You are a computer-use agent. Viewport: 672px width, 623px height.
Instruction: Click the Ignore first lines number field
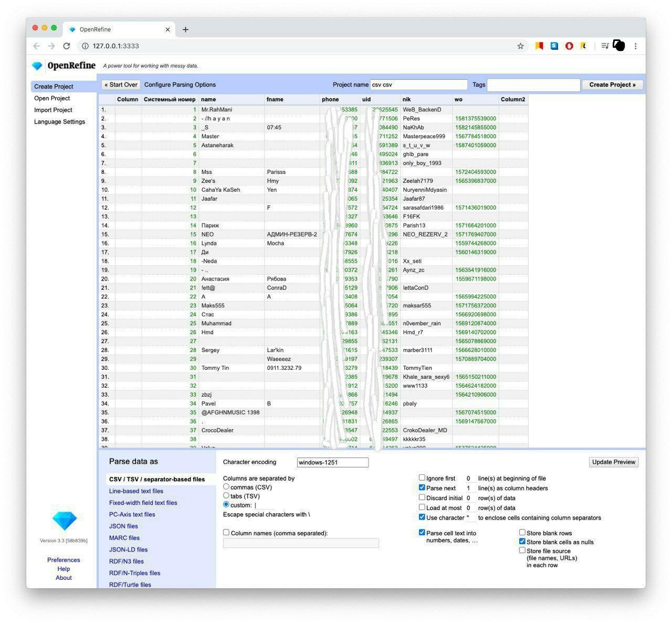tap(470, 479)
